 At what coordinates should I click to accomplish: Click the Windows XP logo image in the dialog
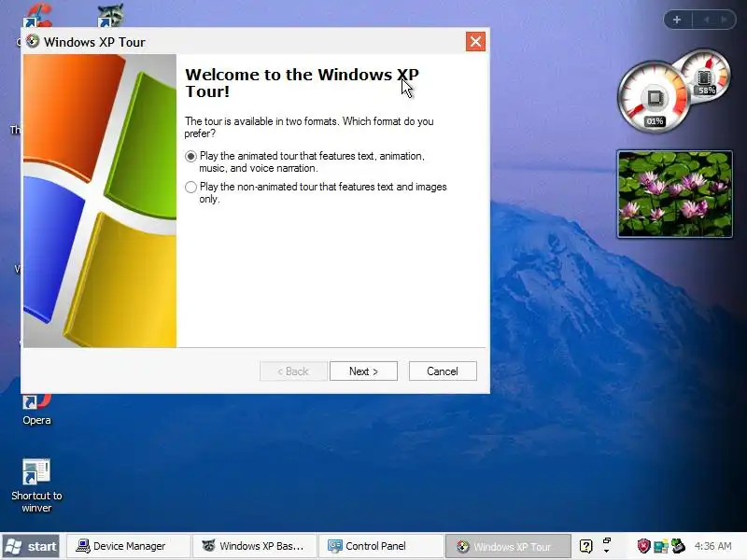coord(100,201)
